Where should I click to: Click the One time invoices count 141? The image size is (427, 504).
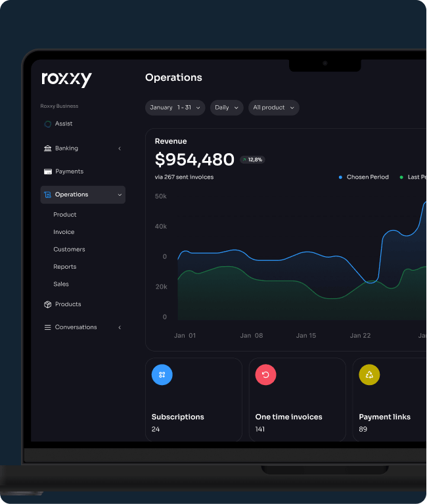coord(260,429)
